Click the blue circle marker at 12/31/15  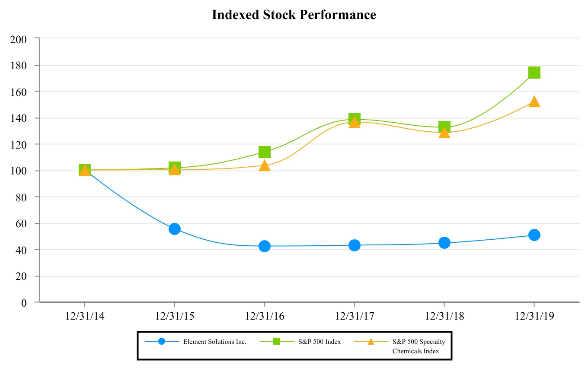click(174, 228)
